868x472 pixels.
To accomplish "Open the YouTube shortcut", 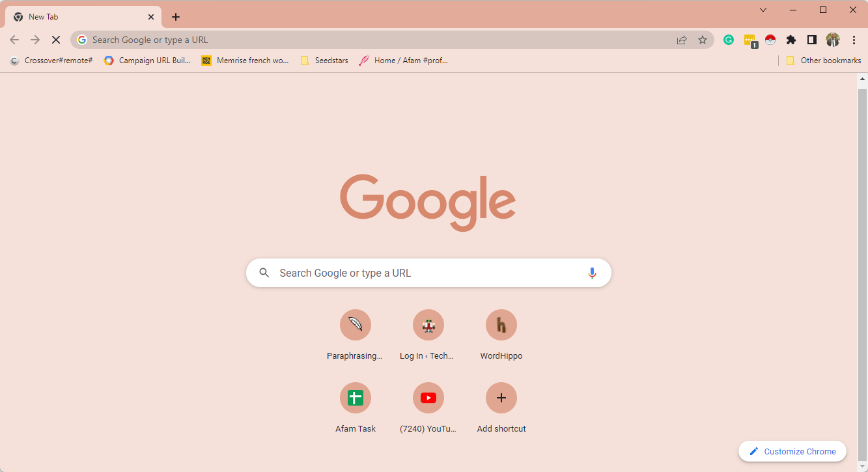I will [x=428, y=408].
